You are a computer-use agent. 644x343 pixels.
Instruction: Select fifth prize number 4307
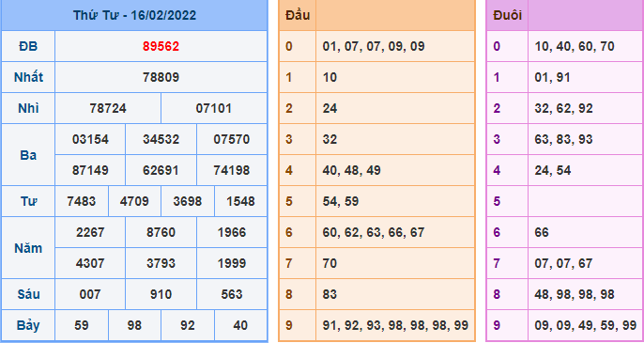pos(90,263)
